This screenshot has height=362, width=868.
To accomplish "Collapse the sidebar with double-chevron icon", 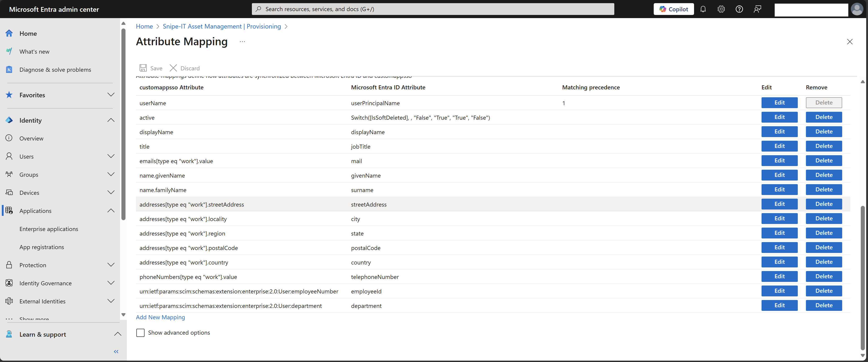I will [116, 352].
